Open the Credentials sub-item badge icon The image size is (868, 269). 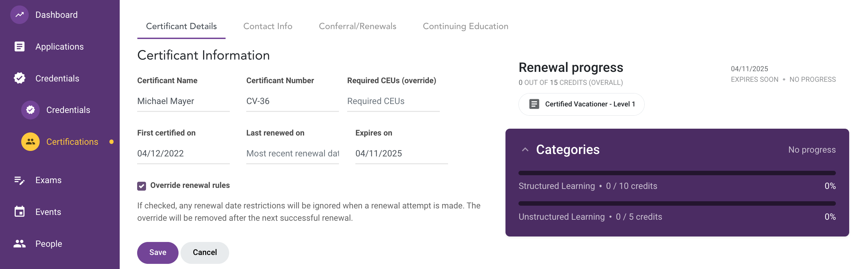click(x=30, y=110)
